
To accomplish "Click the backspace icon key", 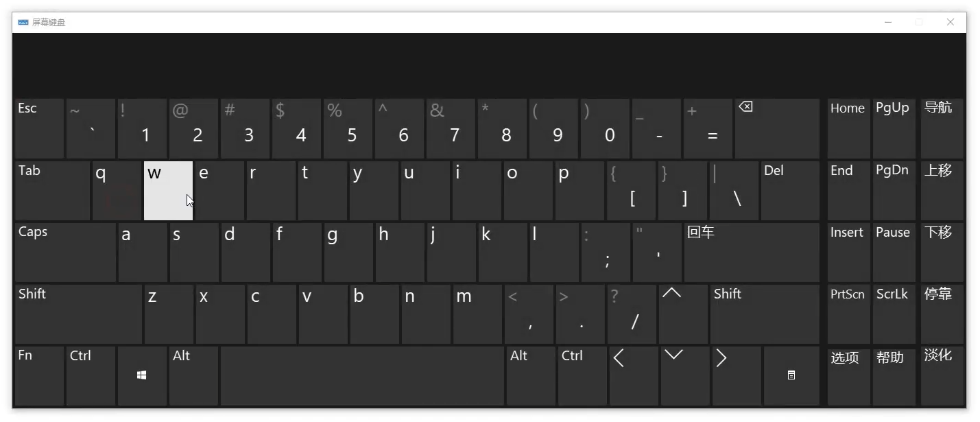I will (x=777, y=129).
